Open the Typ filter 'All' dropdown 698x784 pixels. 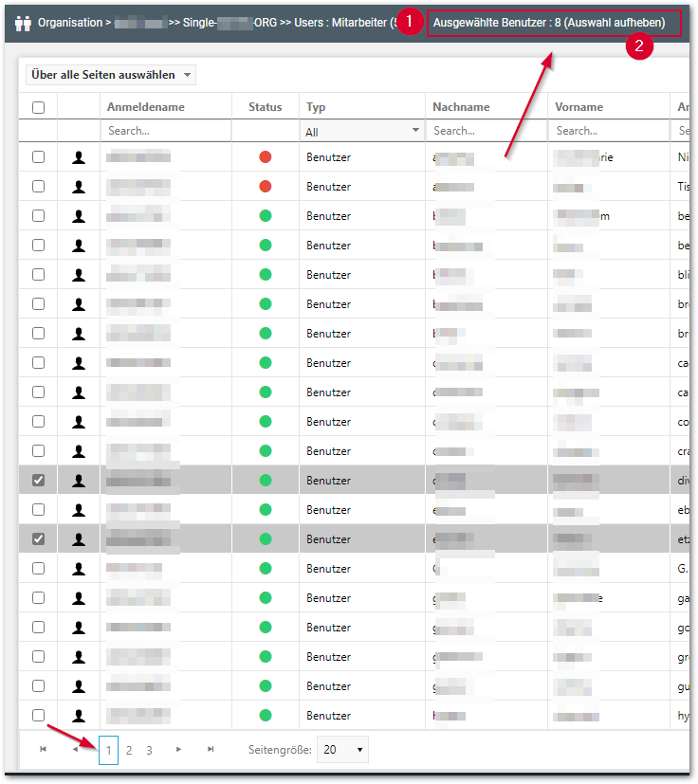point(362,132)
